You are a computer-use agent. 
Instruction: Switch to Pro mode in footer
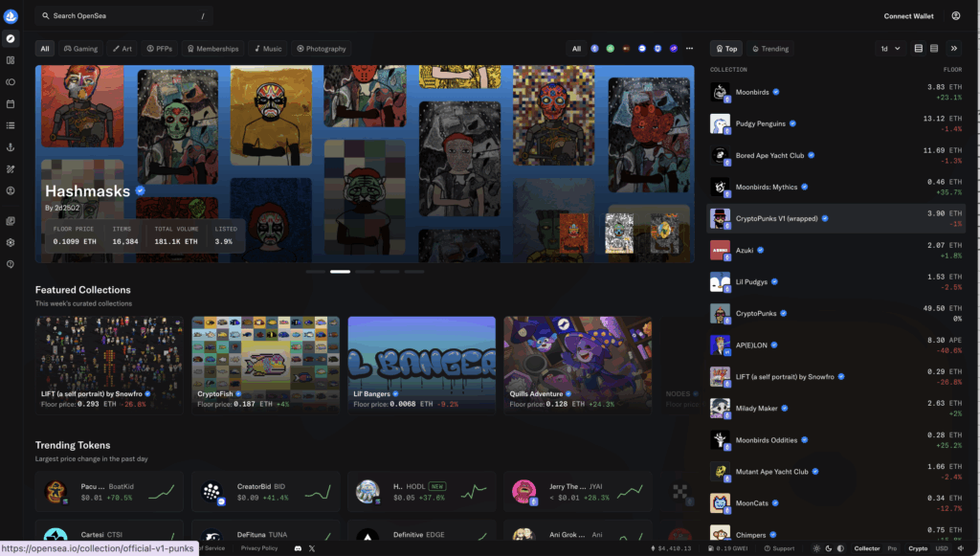(892, 548)
